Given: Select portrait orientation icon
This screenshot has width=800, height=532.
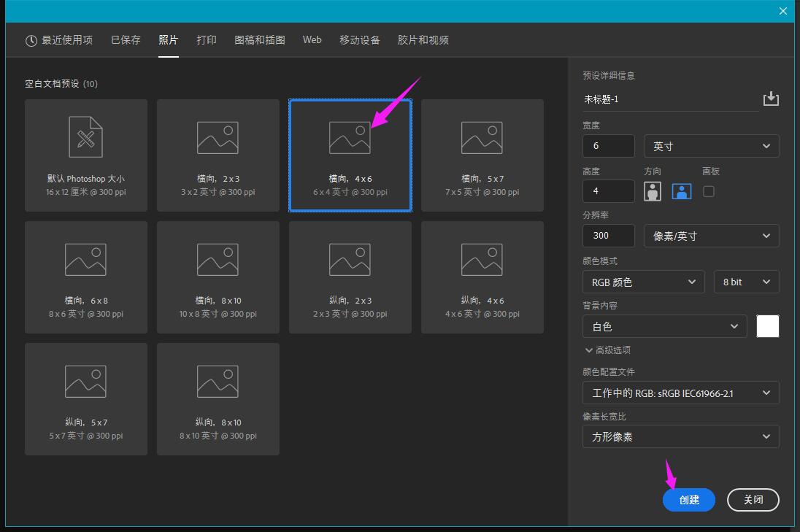Looking at the screenshot, I should click(x=653, y=191).
